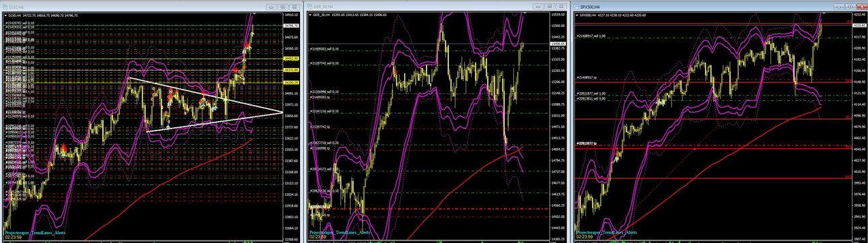Minimize the GER_30,H4 chart window
This screenshot has height=243, width=868.
pos(539,6)
